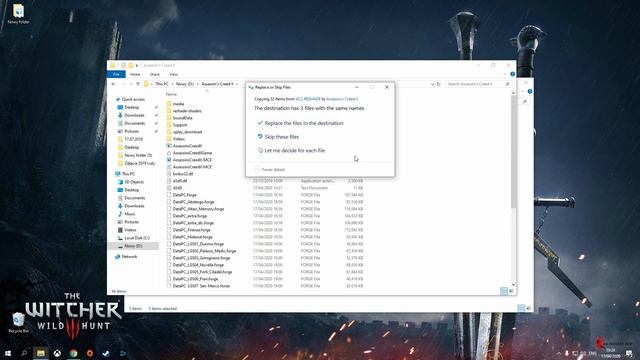Open the Home ribbon tab

[135, 74]
